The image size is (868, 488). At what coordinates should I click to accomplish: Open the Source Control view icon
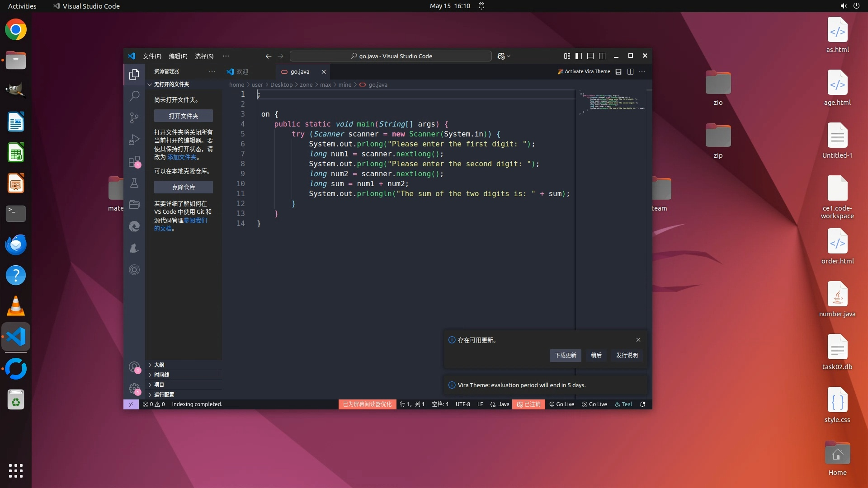point(134,117)
